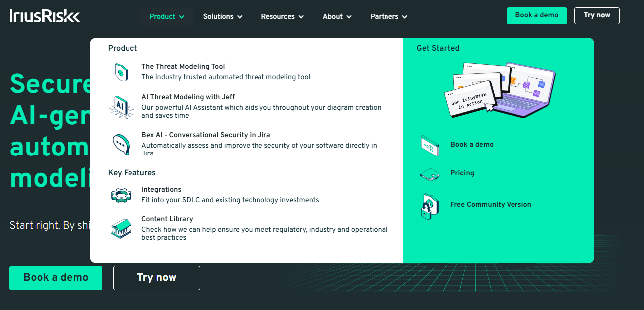Open The Threat Modeling Tool link
644x310 pixels.
pos(183,66)
